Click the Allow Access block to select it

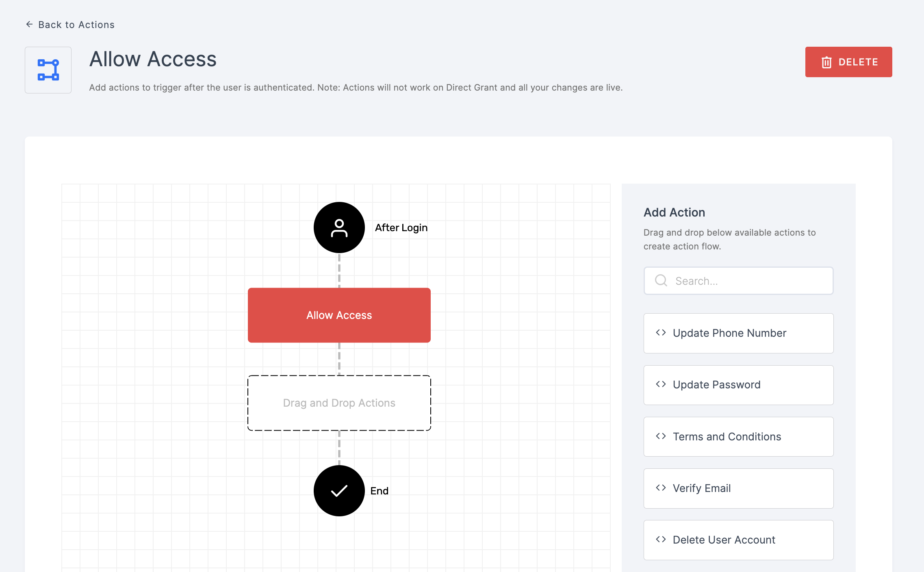[339, 315]
